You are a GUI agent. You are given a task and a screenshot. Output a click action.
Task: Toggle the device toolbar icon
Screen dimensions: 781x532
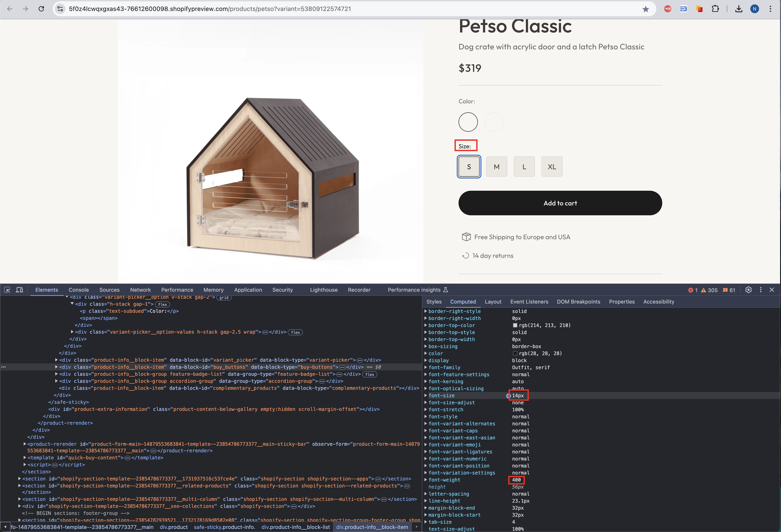click(x=20, y=290)
